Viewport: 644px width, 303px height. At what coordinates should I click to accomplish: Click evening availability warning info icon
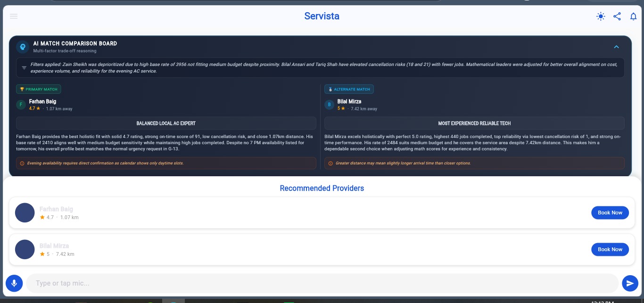coord(22,163)
